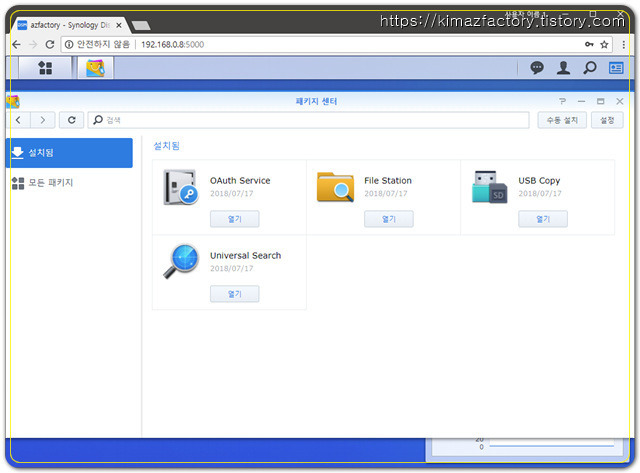This screenshot has width=640, height=473.
Task: Open Universal Search with 열기 button
Action: click(x=234, y=294)
